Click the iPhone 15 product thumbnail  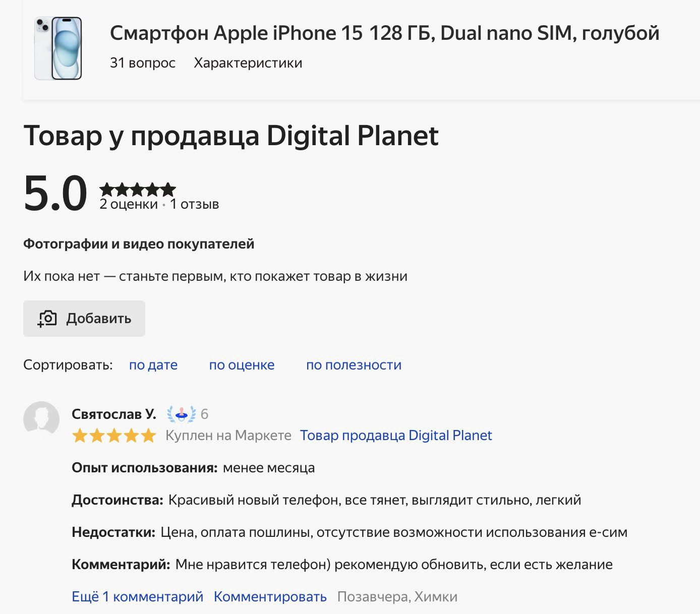(x=58, y=48)
